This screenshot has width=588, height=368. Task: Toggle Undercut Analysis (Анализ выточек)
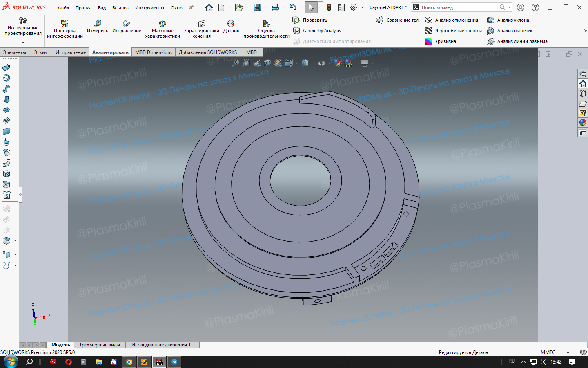point(510,31)
